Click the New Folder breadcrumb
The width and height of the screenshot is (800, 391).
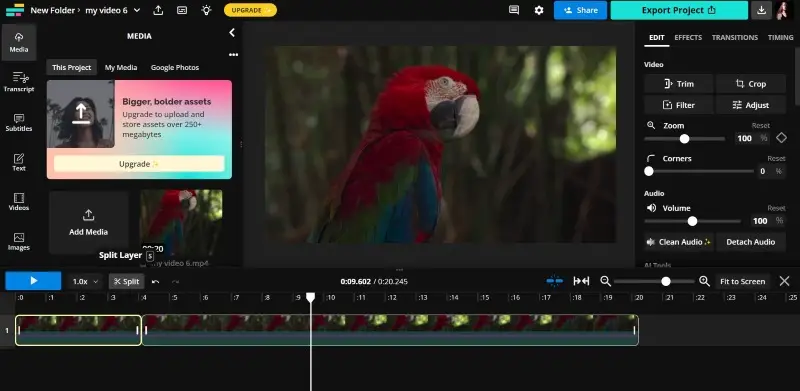52,10
